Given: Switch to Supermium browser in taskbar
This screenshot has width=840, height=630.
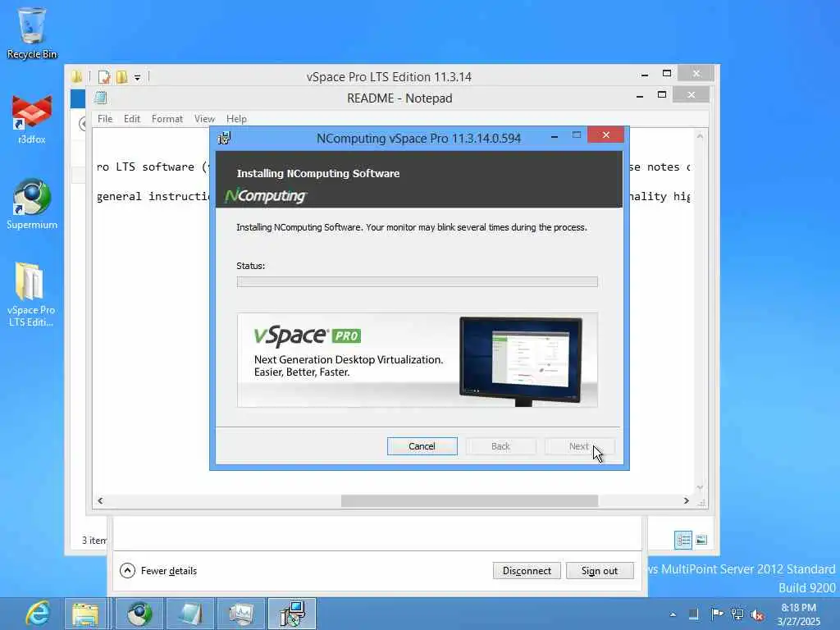Looking at the screenshot, I should pyautogui.click(x=139, y=614).
